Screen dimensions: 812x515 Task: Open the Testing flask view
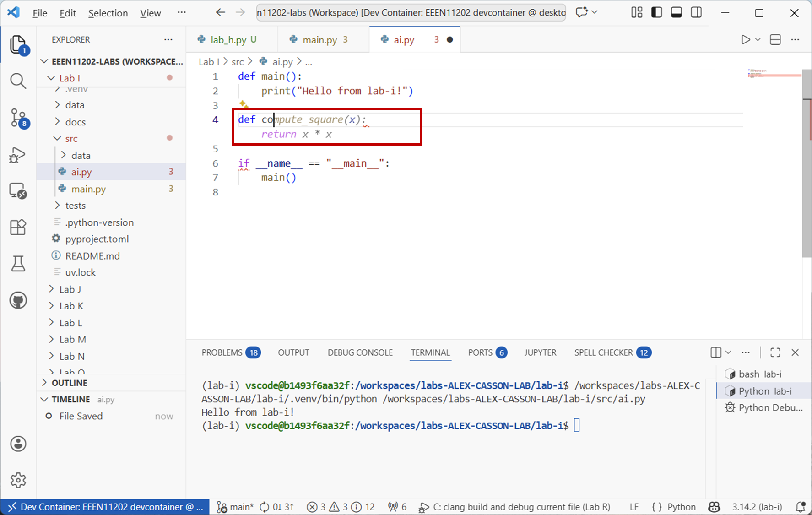click(18, 264)
